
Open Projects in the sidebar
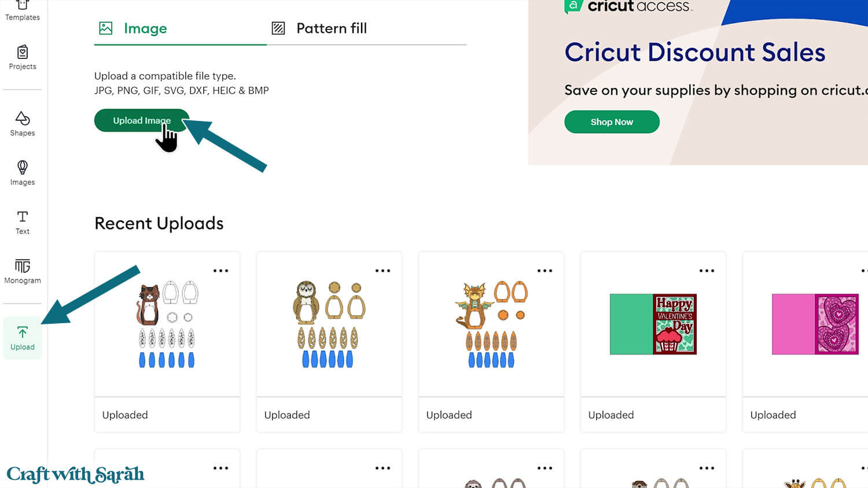[x=23, y=58]
